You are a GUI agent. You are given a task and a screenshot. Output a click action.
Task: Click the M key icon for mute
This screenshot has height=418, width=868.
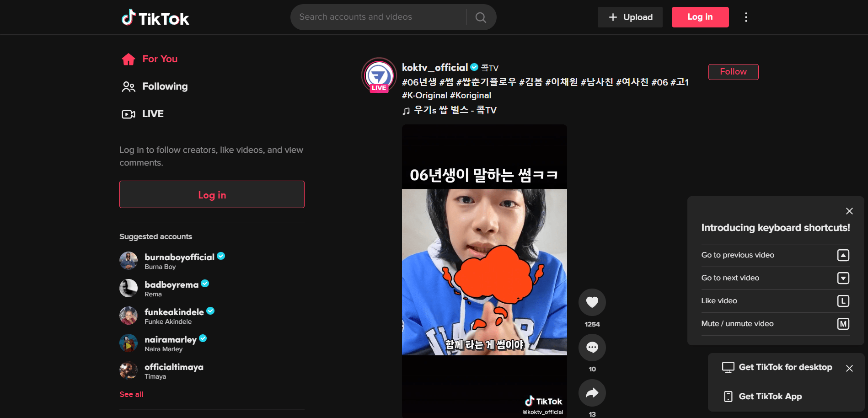[x=843, y=324]
